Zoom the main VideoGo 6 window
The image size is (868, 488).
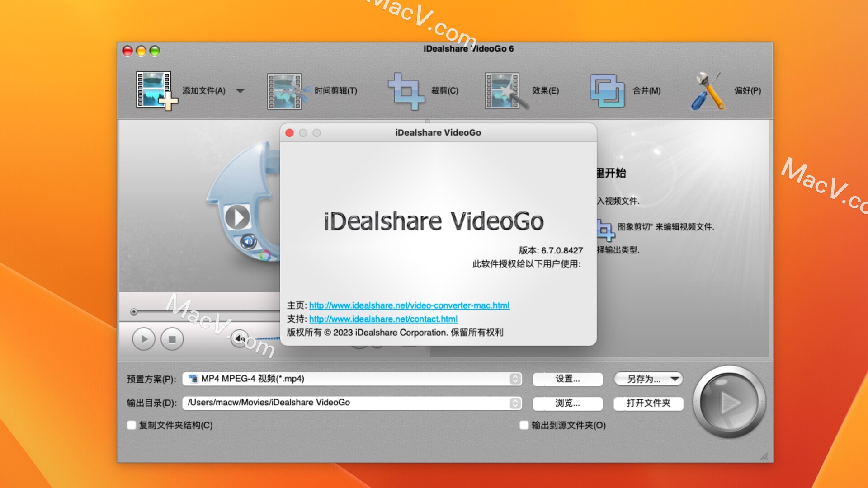(x=155, y=51)
